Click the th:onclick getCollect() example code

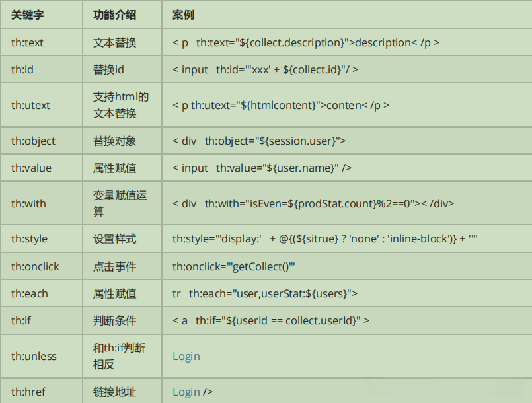pos(233,266)
